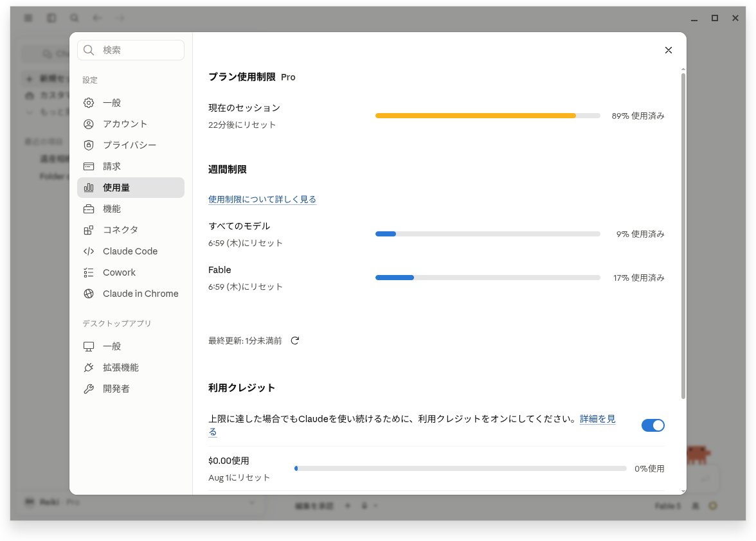This screenshot has width=756, height=541.
Task: Click the bar chart icon beside 使用量
Action: tap(89, 188)
